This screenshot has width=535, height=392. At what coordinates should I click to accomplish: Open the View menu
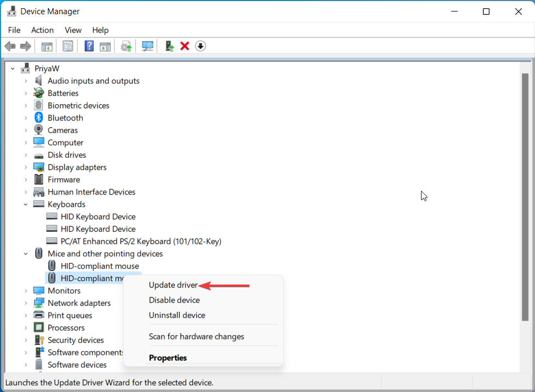(x=73, y=30)
